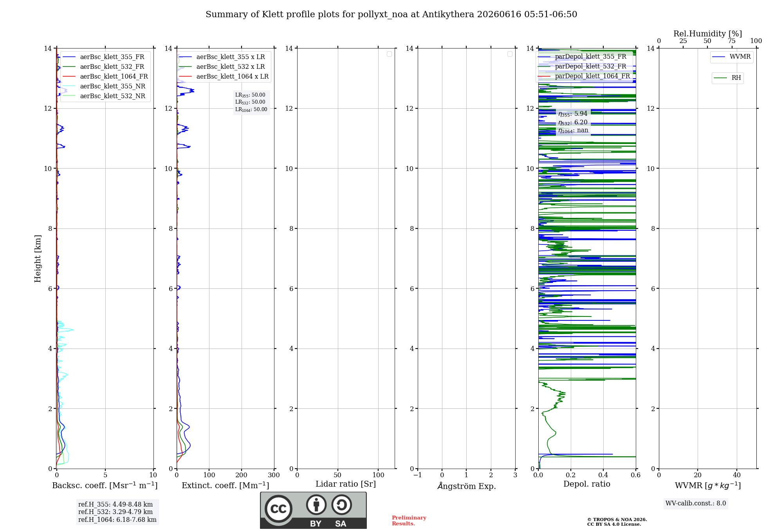Select legend entry aerBsc_klett_1064 x LR
The image size is (783, 532).
[224, 76]
